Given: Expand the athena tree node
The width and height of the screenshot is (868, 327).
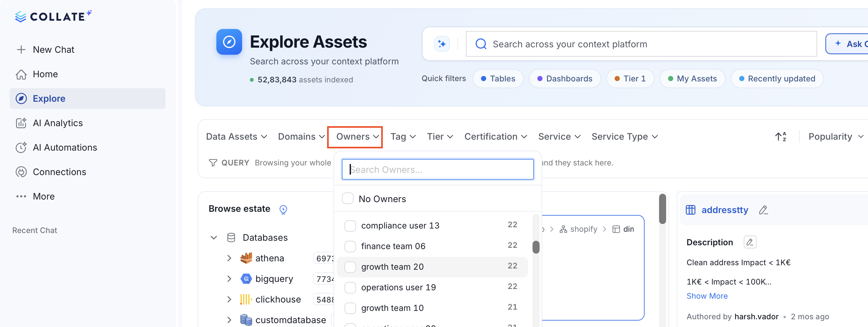Looking at the screenshot, I should [229, 258].
